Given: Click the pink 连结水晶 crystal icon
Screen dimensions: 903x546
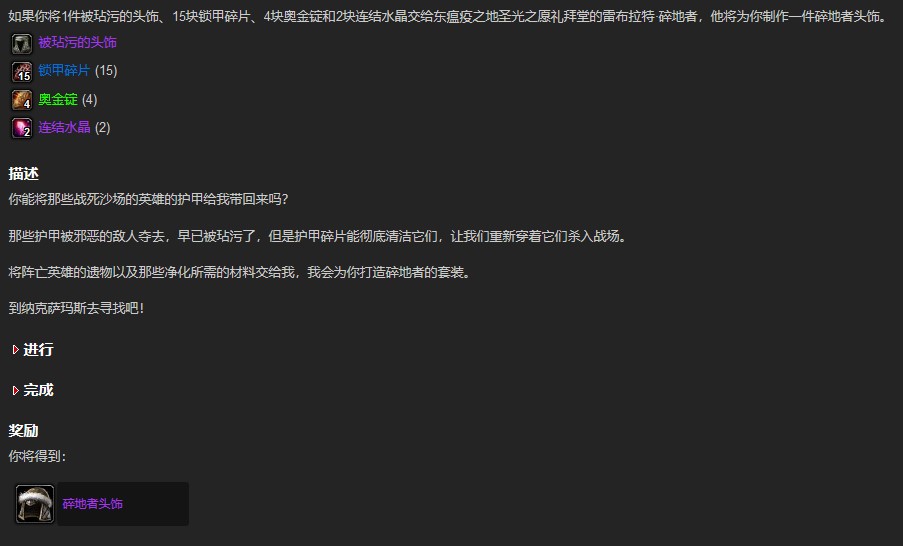Looking at the screenshot, I should [x=22, y=128].
